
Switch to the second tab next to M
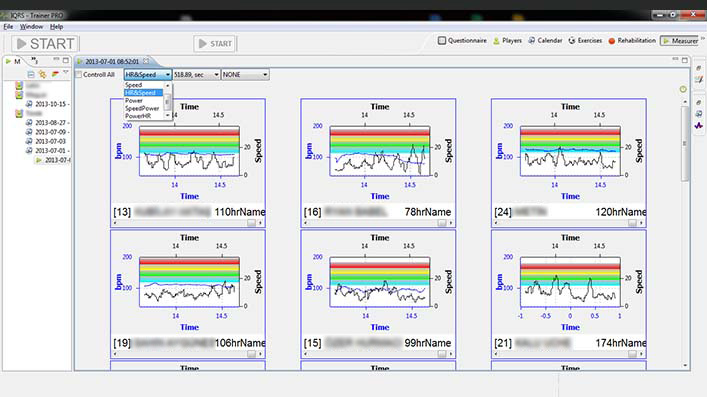[x=34, y=61]
